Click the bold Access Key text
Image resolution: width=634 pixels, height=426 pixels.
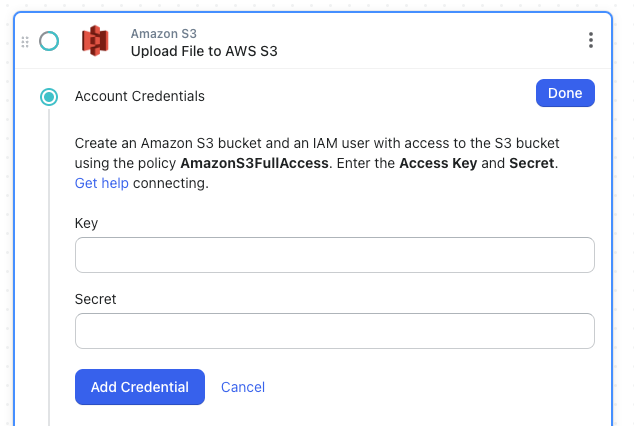click(437, 163)
